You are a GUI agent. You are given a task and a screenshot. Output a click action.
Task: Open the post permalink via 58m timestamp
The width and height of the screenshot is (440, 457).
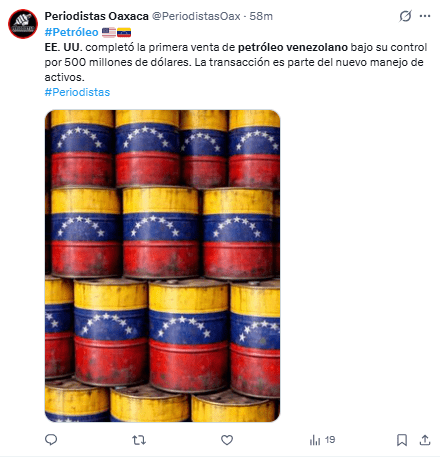tap(261, 16)
